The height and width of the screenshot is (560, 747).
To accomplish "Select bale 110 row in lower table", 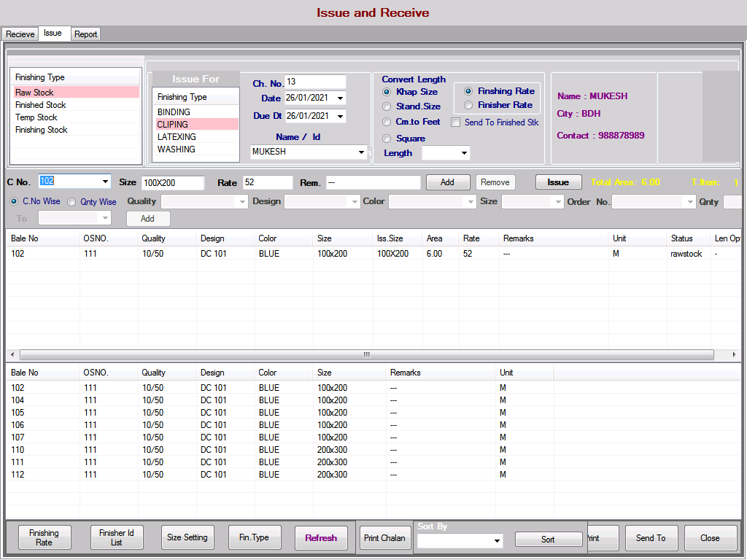I will pyautogui.click(x=18, y=450).
